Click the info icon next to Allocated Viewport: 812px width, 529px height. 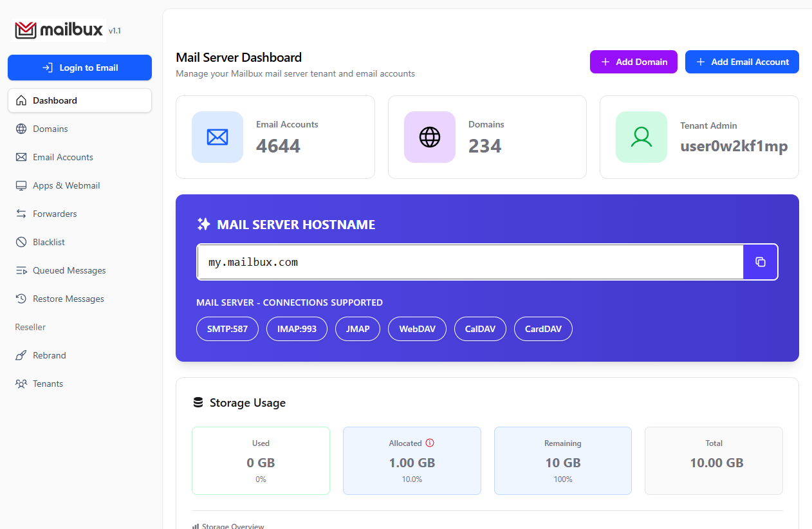point(430,443)
